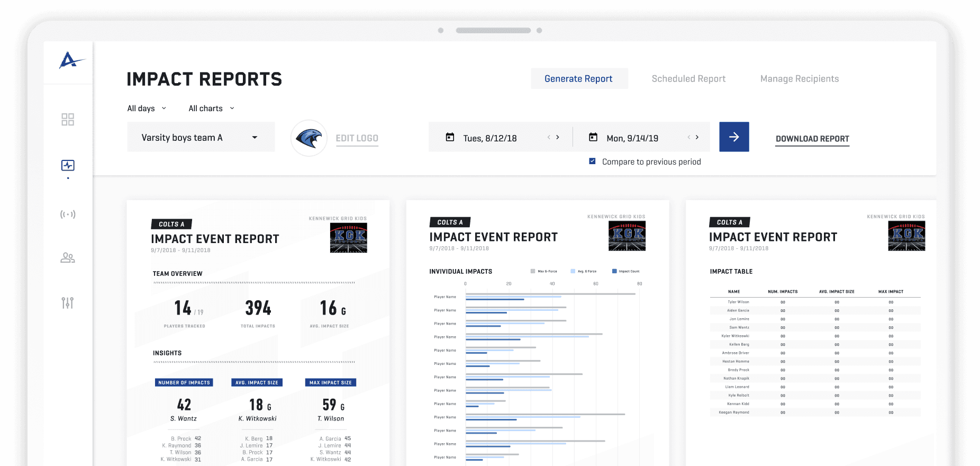Expand the All days dropdown
980x466 pixels.
pos(147,109)
